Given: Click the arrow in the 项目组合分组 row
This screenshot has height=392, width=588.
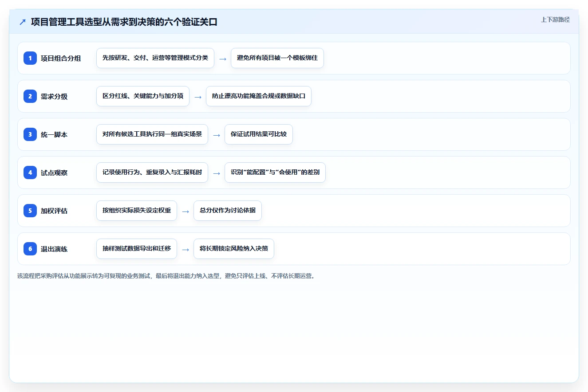Looking at the screenshot, I should pos(223,59).
